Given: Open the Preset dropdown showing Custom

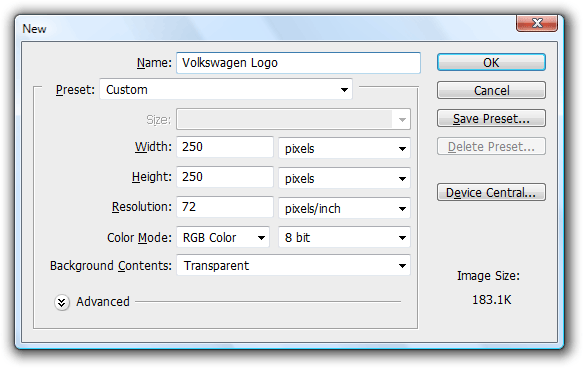Looking at the screenshot, I should point(226,89).
